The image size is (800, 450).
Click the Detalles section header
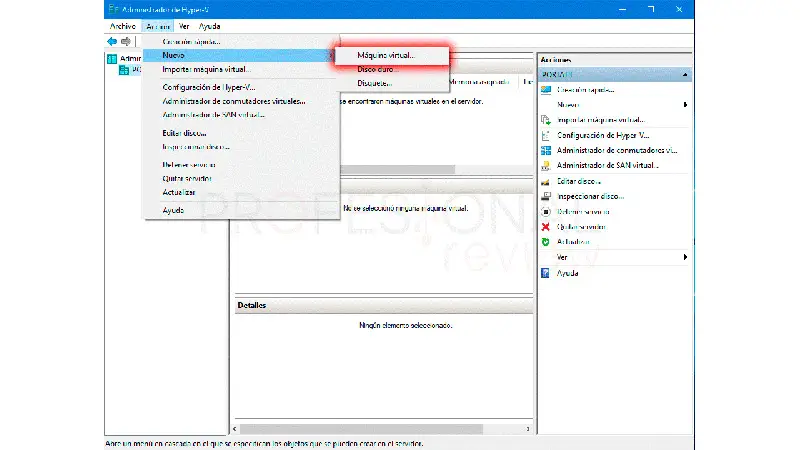pyautogui.click(x=384, y=305)
